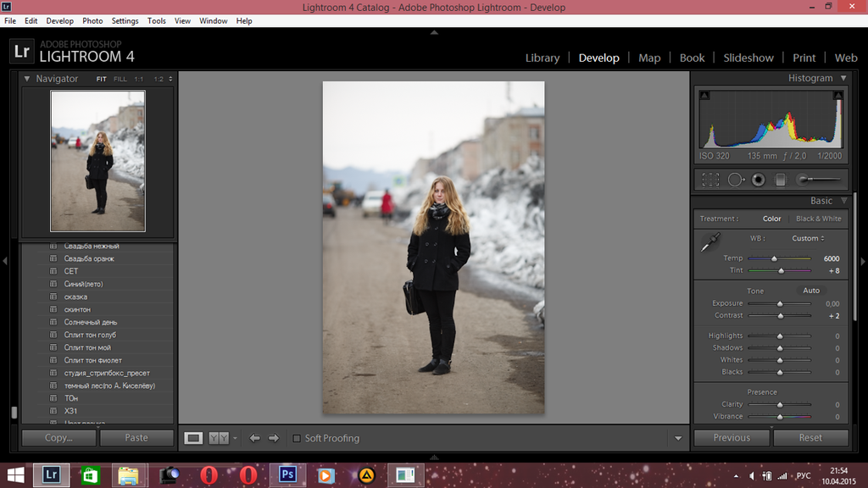Click the Before/After view icon
Viewport: 868px width, 488px height.
click(x=218, y=438)
